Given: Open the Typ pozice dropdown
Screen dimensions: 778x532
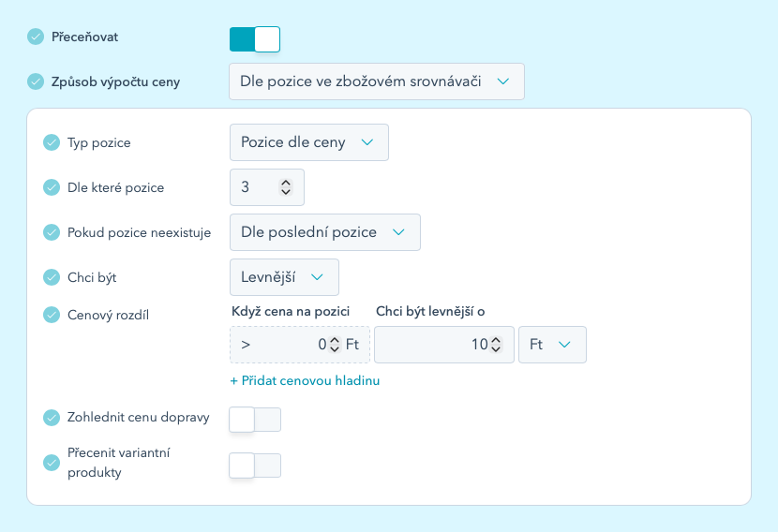Looking at the screenshot, I should pyautogui.click(x=309, y=142).
